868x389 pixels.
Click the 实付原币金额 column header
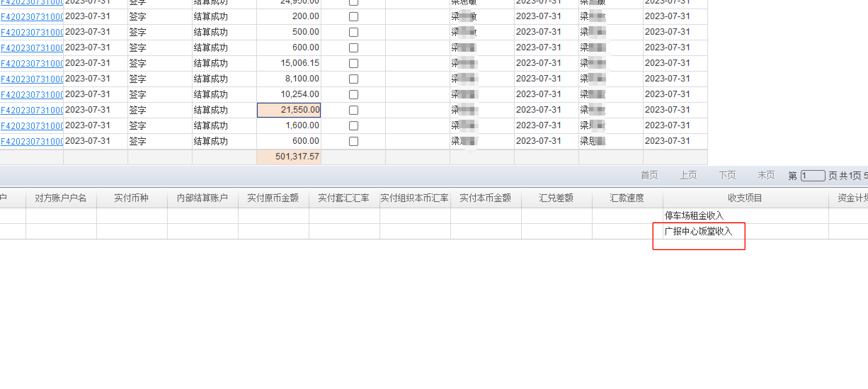tap(273, 198)
